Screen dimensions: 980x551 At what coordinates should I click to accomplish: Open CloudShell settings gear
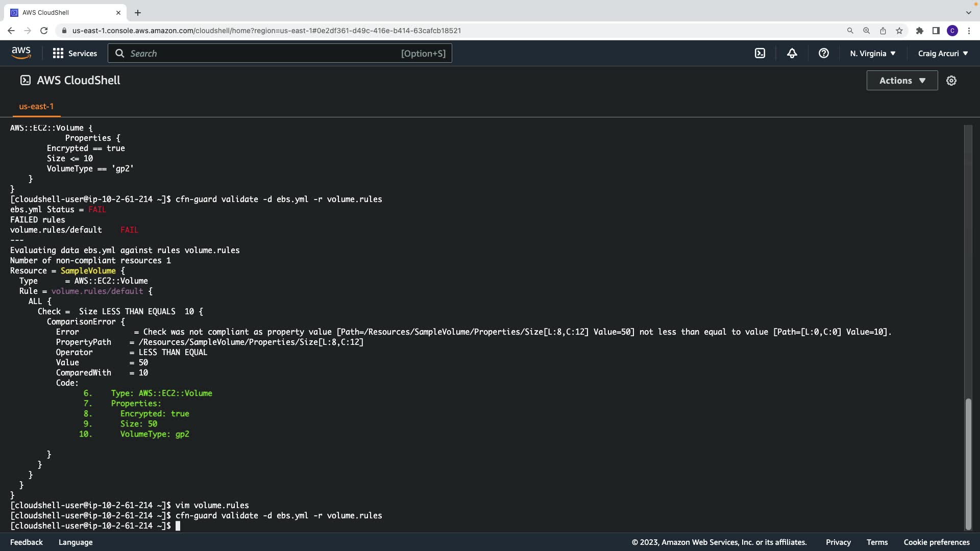(x=951, y=81)
